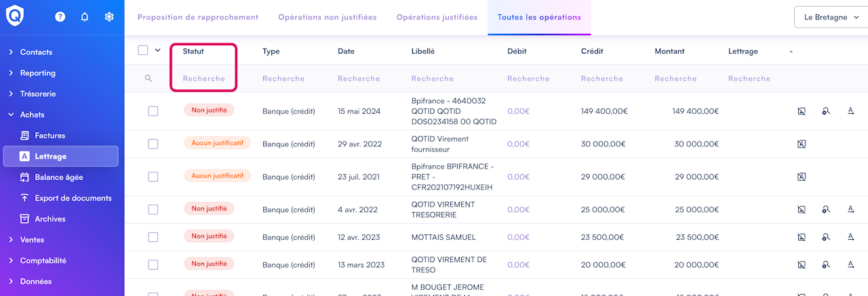Collapse the Achats sidebar section

coord(32,115)
